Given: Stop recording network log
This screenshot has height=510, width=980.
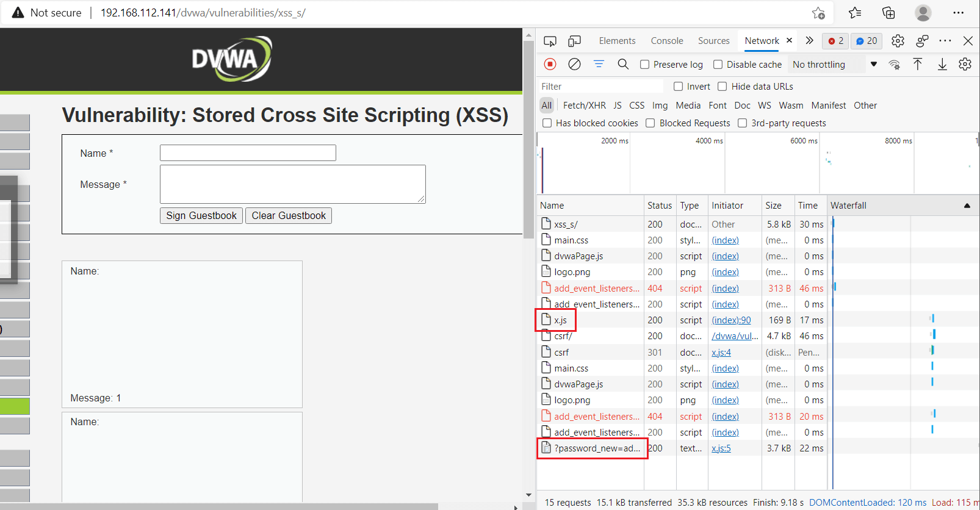Looking at the screenshot, I should [x=550, y=64].
